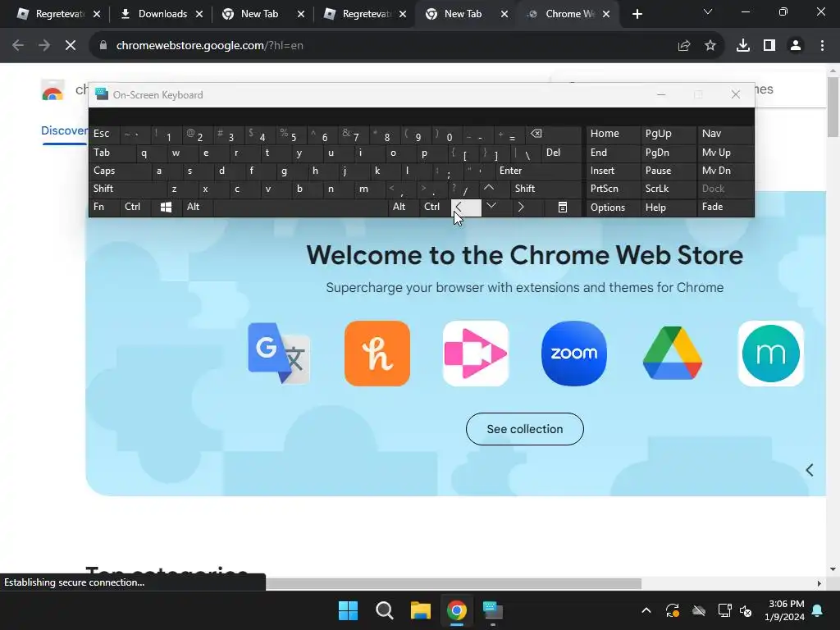Screen dimensions: 840x630
Task: Tap the Esc key on On-Screen Keyboard
Action: click(104, 134)
